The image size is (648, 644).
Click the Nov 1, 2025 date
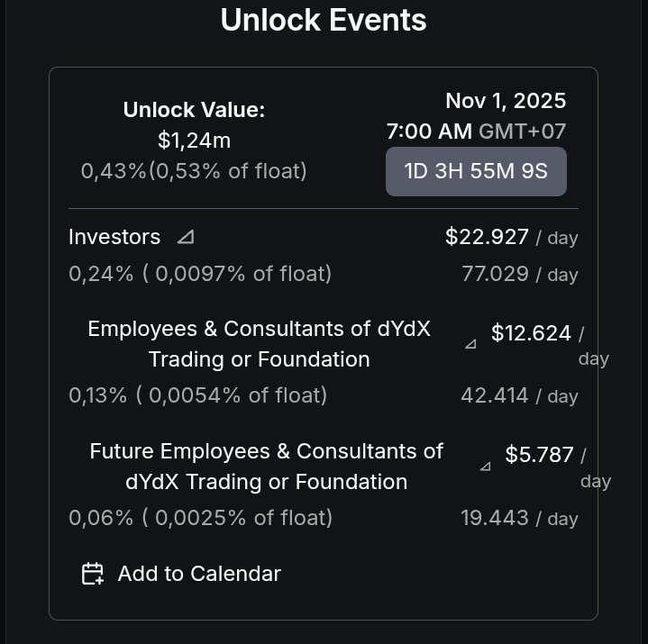(x=506, y=100)
